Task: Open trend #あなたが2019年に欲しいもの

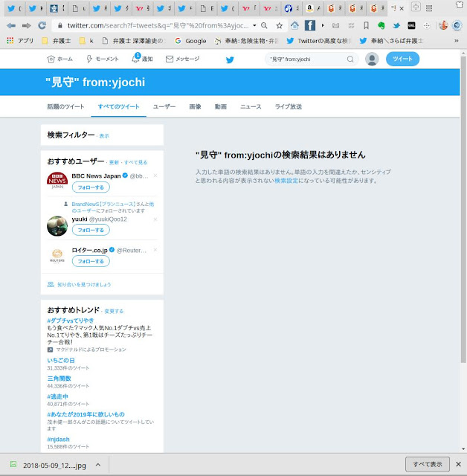Action: (86, 414)
